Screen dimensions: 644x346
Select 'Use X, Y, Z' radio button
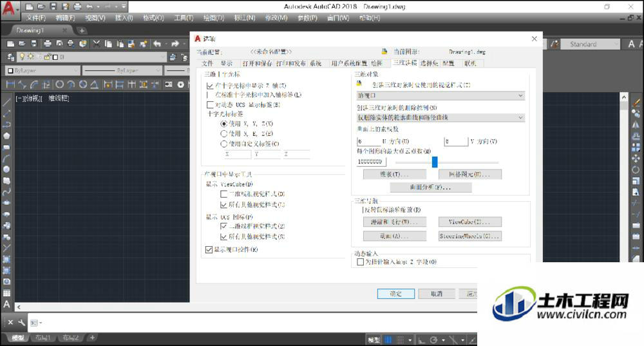[x=224, y=123]
